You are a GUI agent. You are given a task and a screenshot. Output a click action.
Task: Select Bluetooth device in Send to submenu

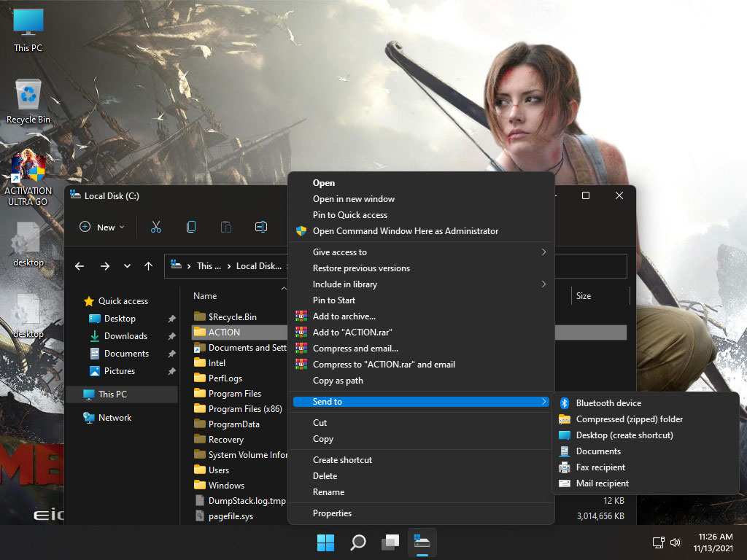click(645, 402)
